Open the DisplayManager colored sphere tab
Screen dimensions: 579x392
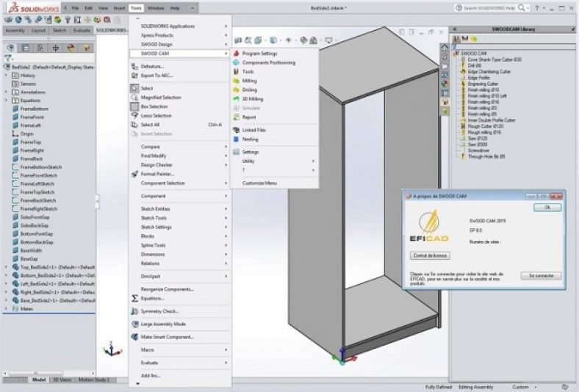[x=71, y=48]
